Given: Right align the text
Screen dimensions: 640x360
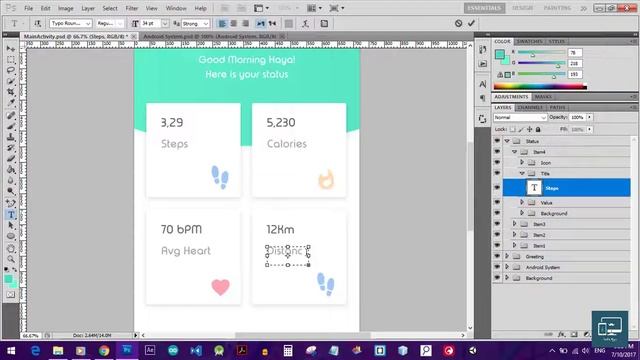Looking at the screenshot, I should (245, 24).
